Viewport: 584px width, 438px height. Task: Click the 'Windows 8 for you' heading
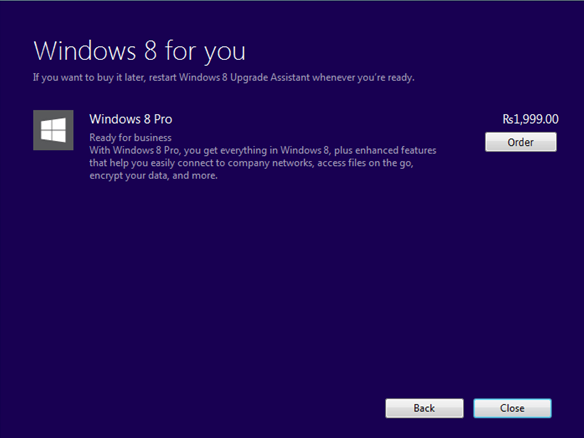140,51
